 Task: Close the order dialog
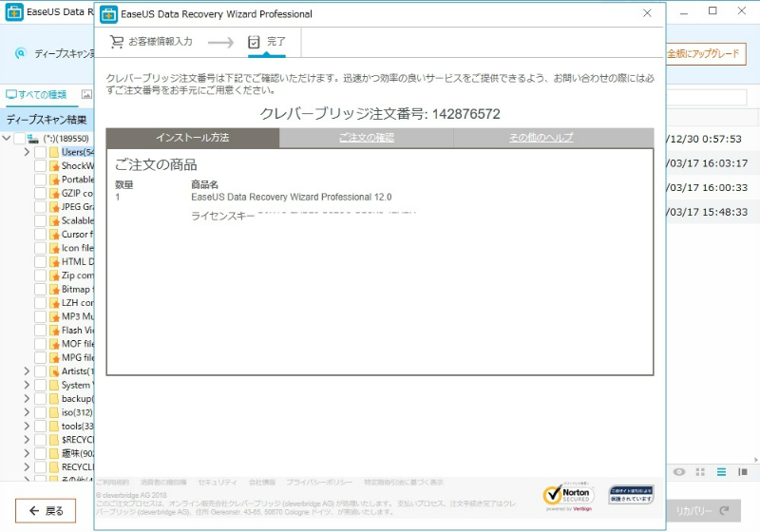(647, 13)
